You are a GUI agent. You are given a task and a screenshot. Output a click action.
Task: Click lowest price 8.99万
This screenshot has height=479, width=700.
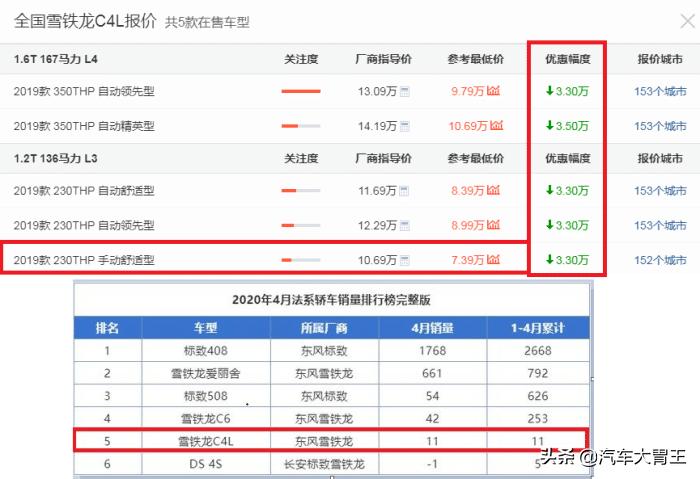(x=467, y=225)
